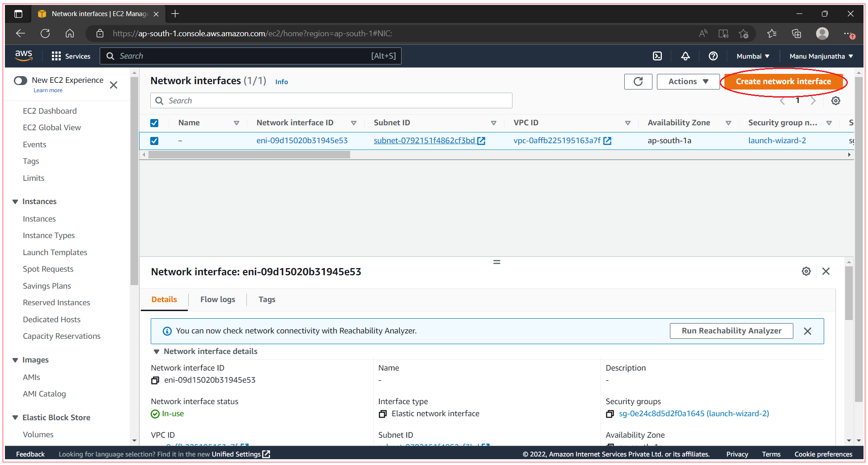Switch to the Tags tab

267,299
